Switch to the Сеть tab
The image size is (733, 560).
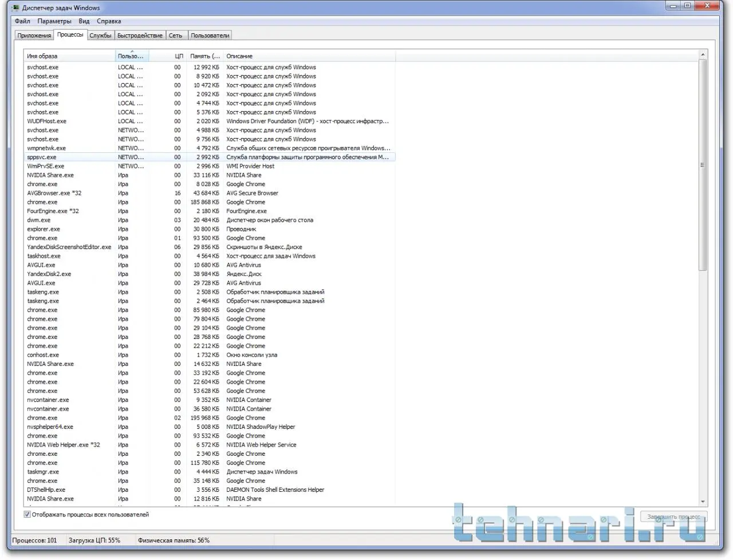click(176, 36)
